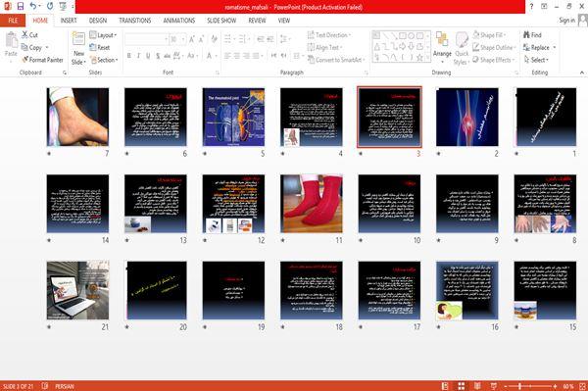This screenshot has width=588, height=391.
Task: Open the Layout dropdown
Action: click(x=103, y=35)
